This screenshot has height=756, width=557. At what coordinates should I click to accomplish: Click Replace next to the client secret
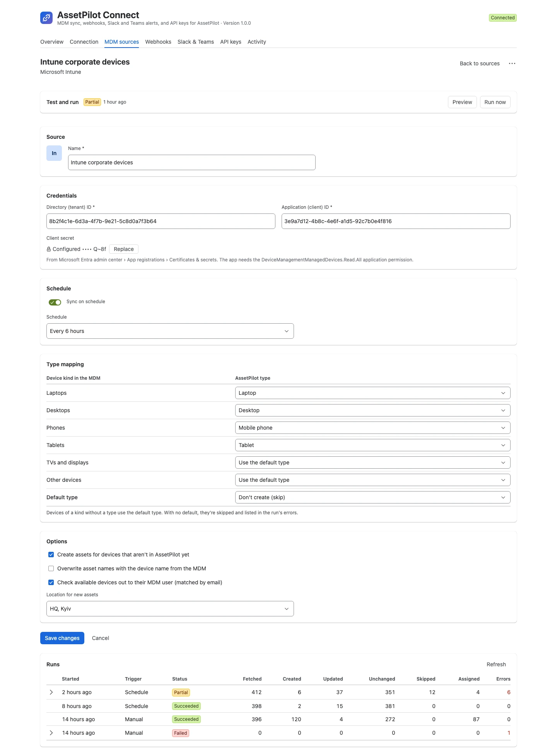pos(124,249)
